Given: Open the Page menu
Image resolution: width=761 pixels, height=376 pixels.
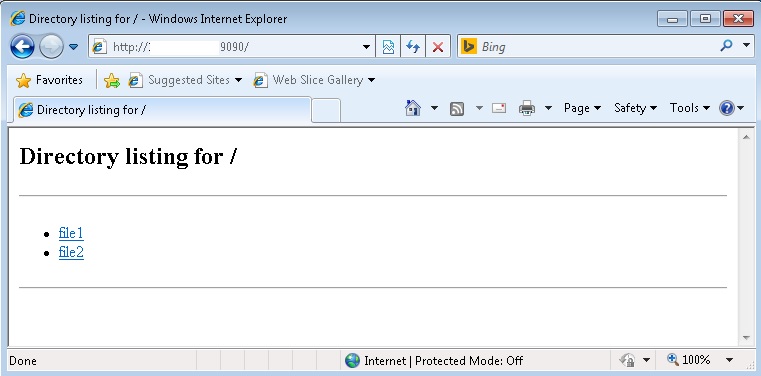Looking at the screenshot, I should (582, 108).
